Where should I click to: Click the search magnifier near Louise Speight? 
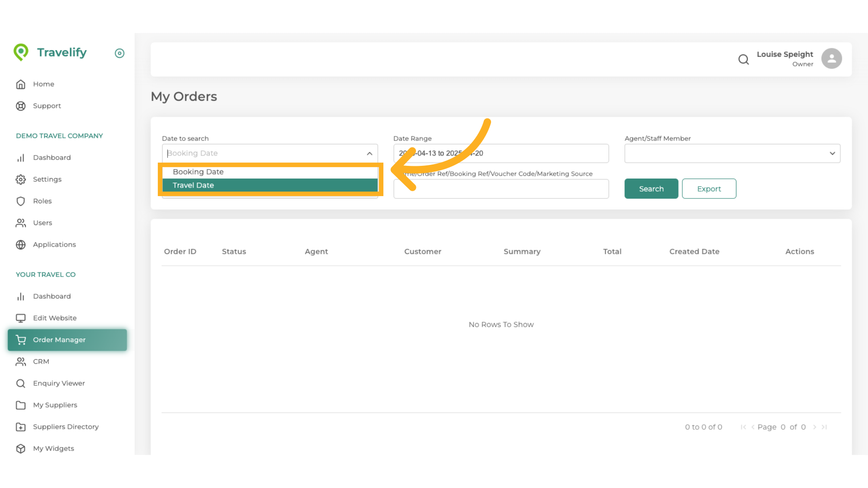[744, 59]
